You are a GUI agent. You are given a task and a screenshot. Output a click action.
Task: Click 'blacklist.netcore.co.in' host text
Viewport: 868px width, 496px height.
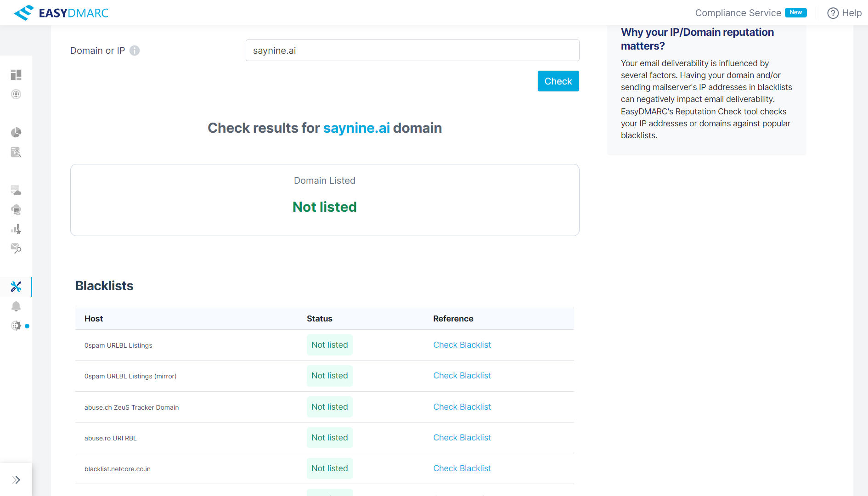coord(118,469)
